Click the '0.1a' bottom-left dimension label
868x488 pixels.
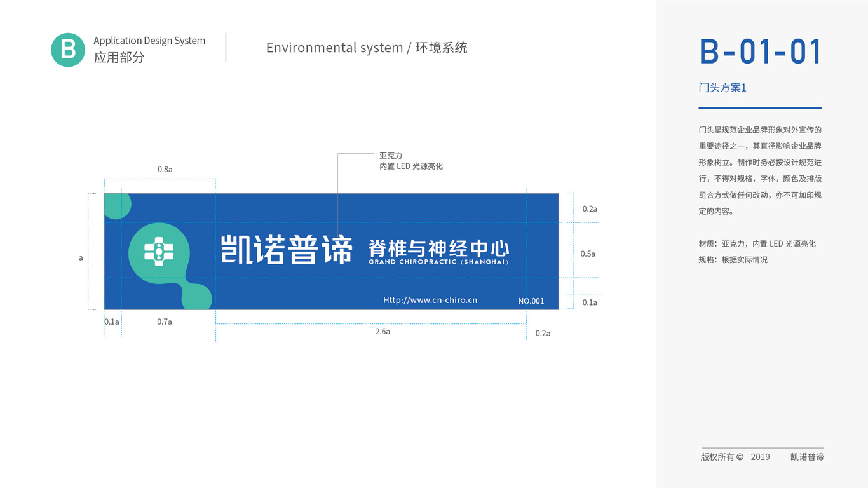[112, 322]
